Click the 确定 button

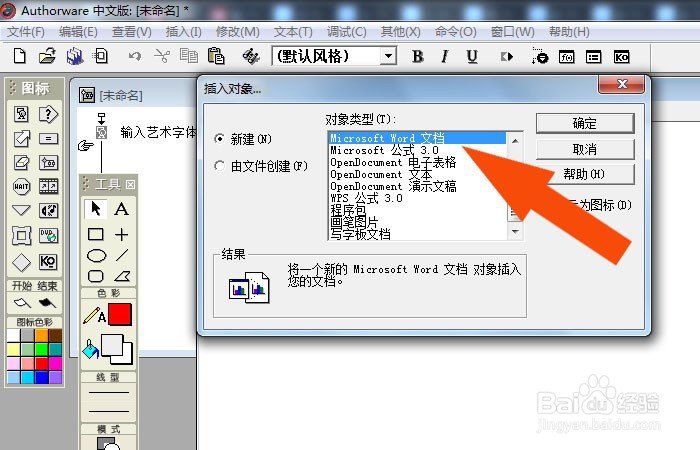pos(585,123)
